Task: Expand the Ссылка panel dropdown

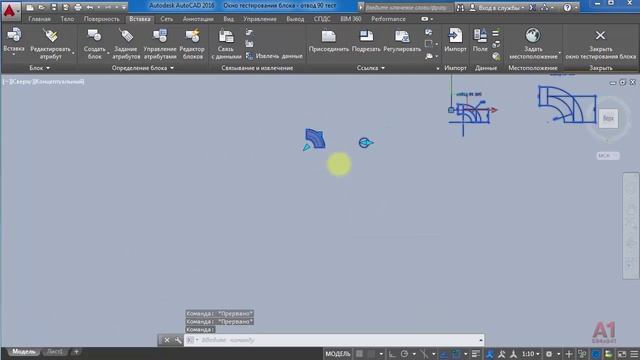Action: pos(371,68)
